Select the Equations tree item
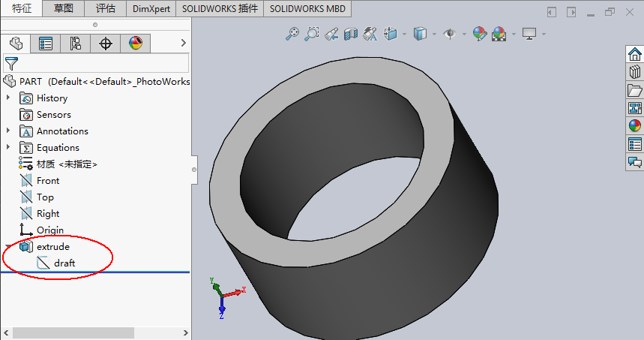The width and height of the screenshot is (644, 340). point(58,148)
